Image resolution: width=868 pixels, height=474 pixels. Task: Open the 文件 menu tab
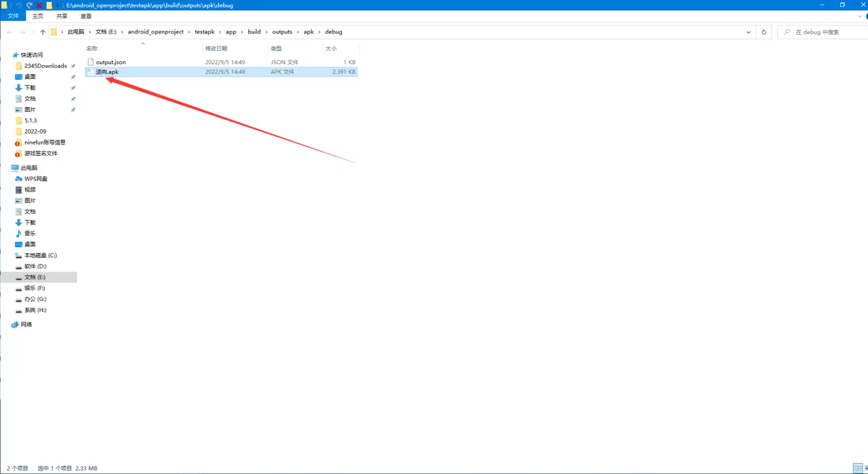[x=13, y=16]
